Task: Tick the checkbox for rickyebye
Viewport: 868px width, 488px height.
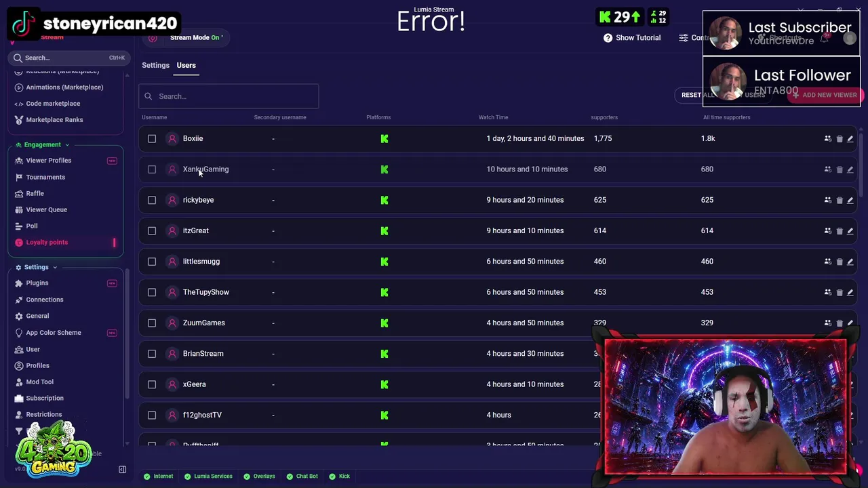Action: [152, 200]
